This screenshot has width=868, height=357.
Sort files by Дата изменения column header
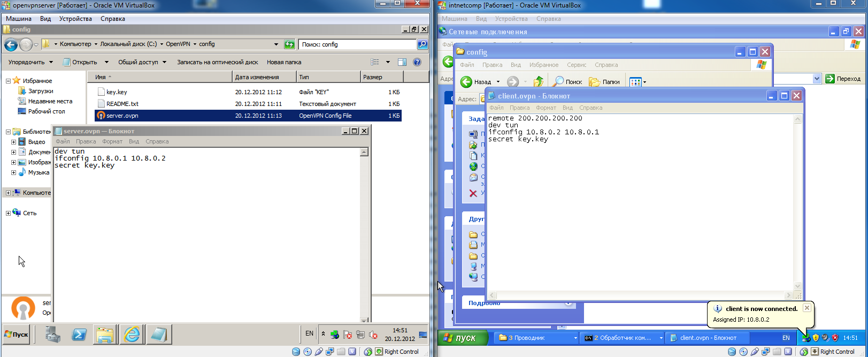pos(264,77)
